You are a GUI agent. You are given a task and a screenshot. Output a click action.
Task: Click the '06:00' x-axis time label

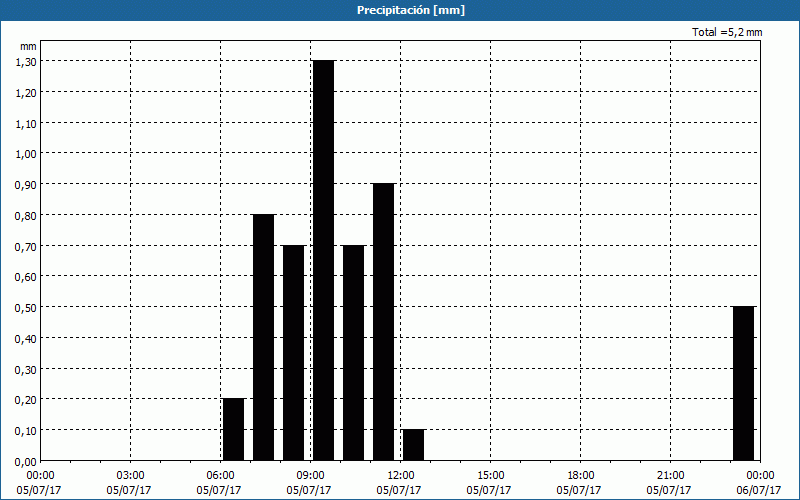220,476
